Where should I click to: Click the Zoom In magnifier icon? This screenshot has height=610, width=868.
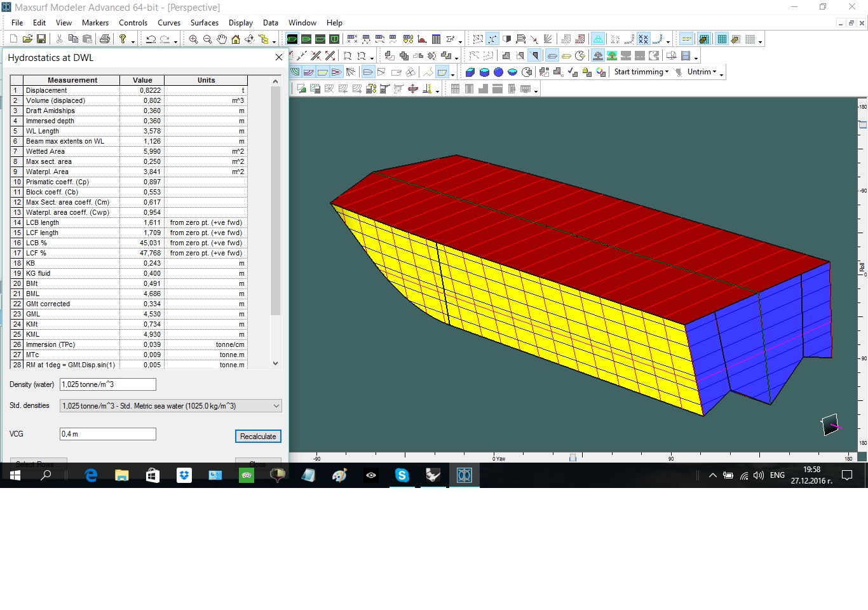tap(193, 39)
